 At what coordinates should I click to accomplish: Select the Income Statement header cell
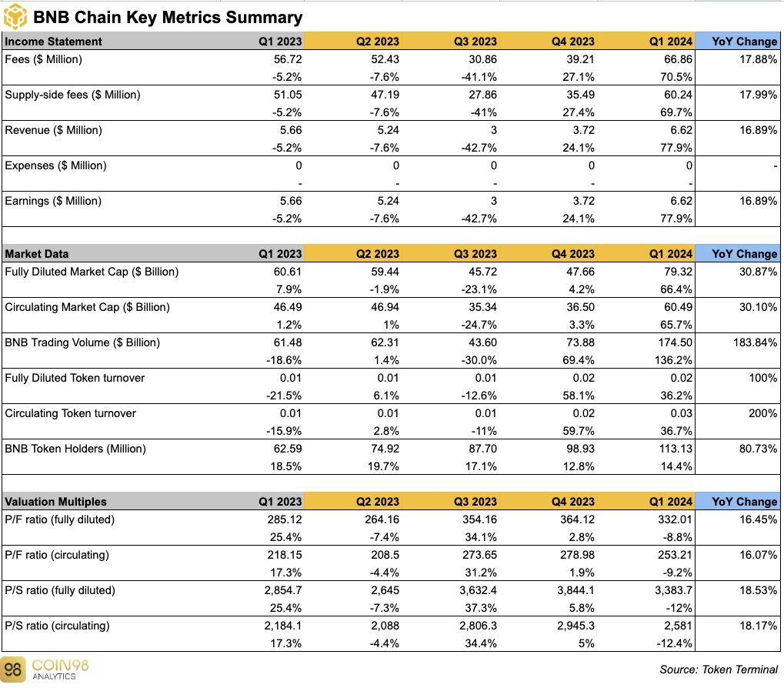(54, 42)
